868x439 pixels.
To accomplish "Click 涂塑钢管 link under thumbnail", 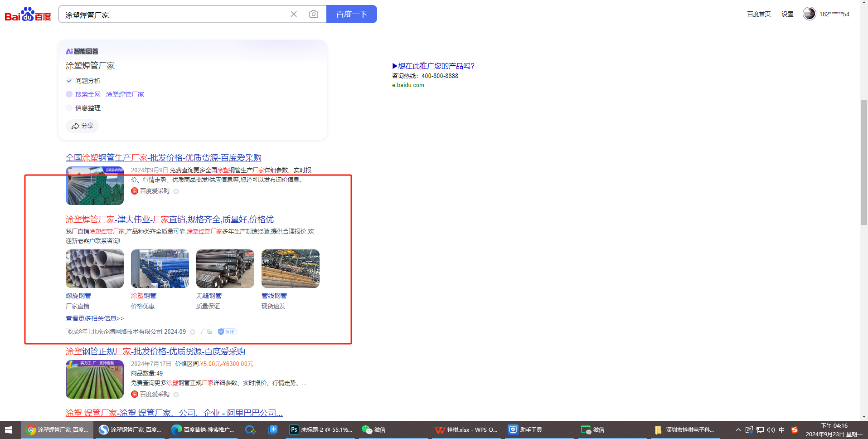I will 144,296.
